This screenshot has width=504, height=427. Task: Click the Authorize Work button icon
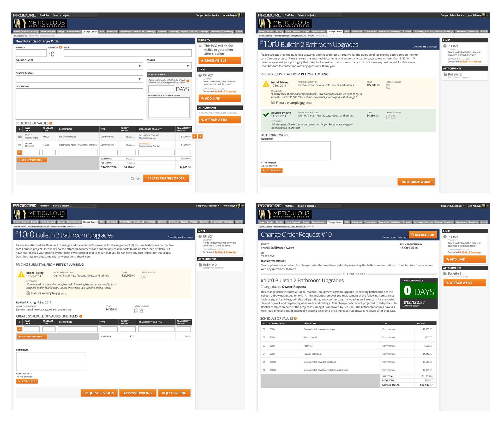pos(415,181)
